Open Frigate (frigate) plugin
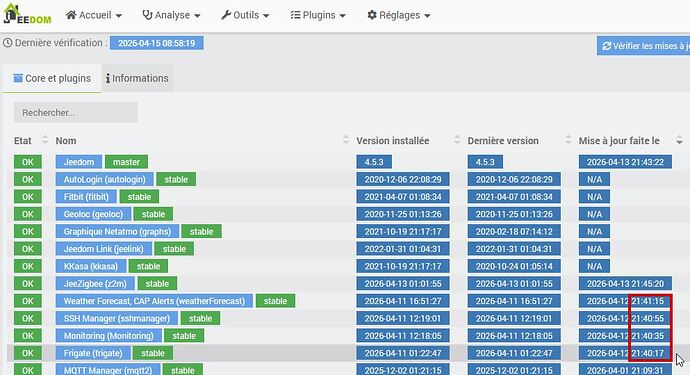Screen dimensions: 690x375 coord(93,353)
